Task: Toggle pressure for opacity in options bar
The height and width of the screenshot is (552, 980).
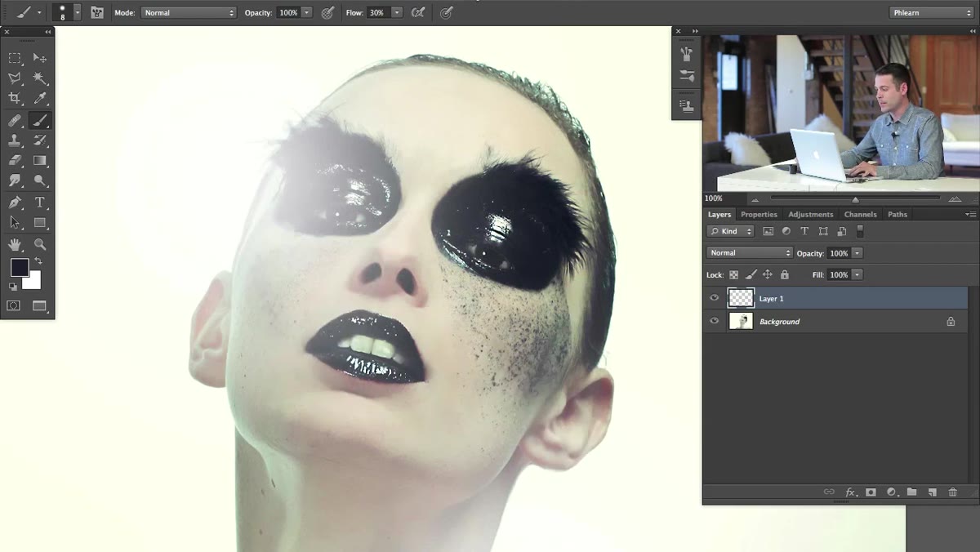Action: point(327,12)
